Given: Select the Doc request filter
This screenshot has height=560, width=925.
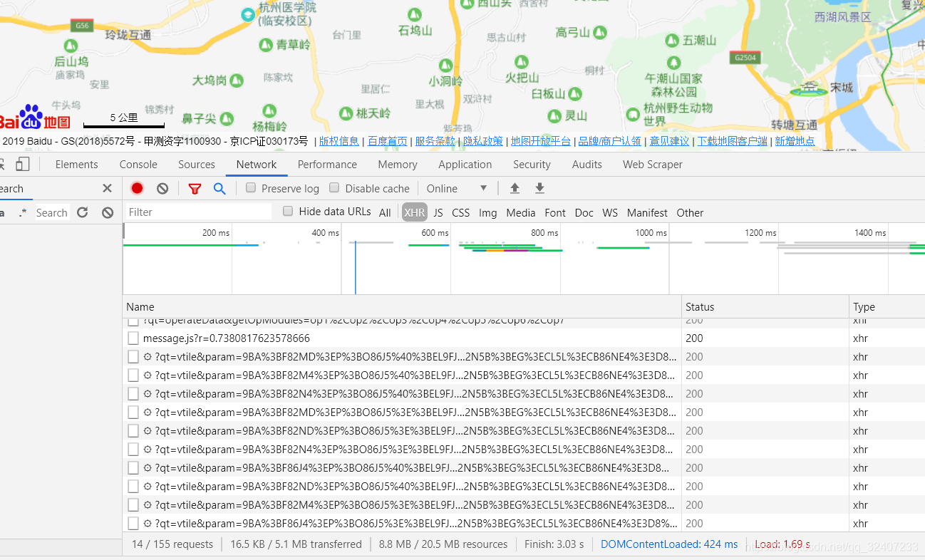Looking at the screenshot, I should pos(584,212).
